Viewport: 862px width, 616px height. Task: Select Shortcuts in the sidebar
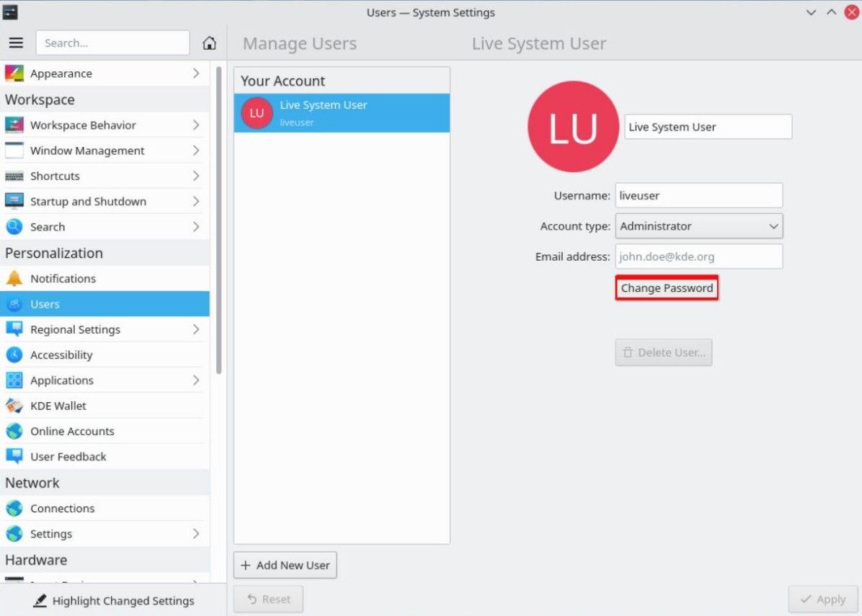point(55,176)
